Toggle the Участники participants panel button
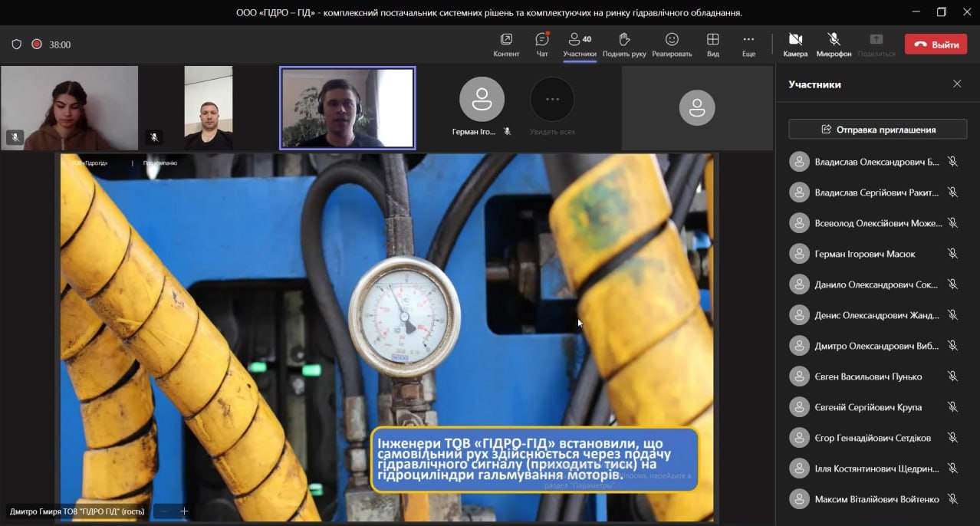 580,45
